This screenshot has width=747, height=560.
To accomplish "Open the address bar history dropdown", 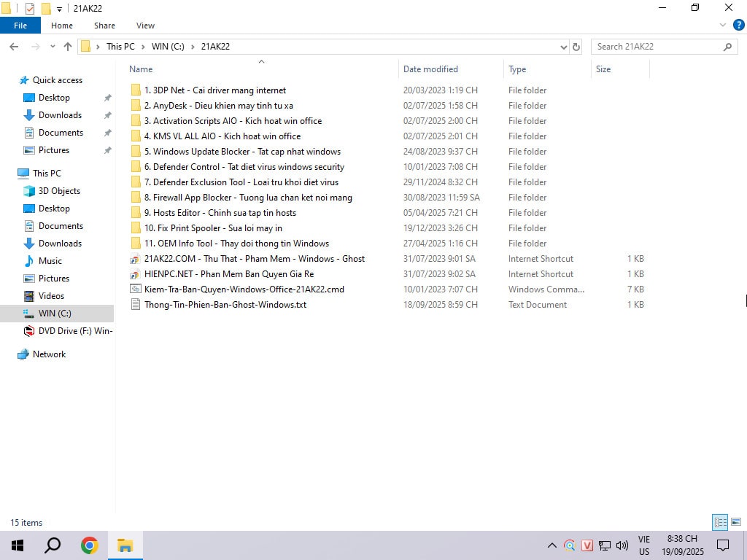I will 564,47.
